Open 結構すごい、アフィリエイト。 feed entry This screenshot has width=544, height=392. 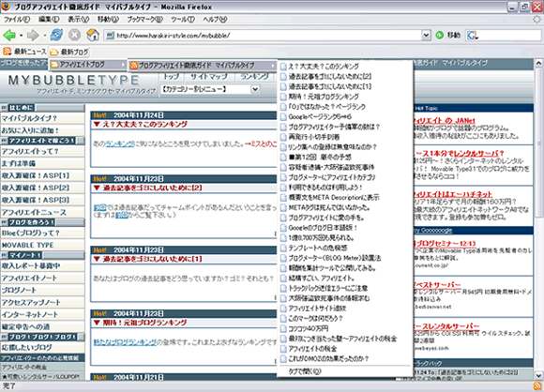(345, 278)
